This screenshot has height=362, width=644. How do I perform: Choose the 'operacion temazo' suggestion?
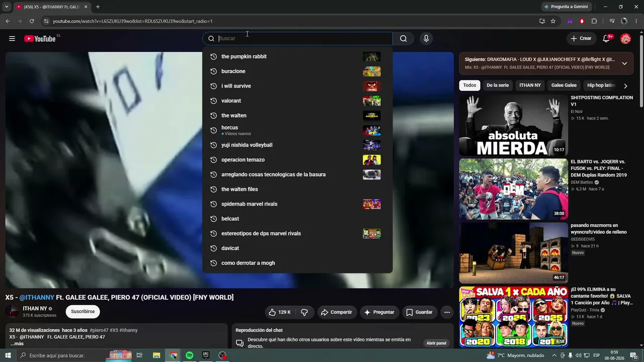[297, 160]
